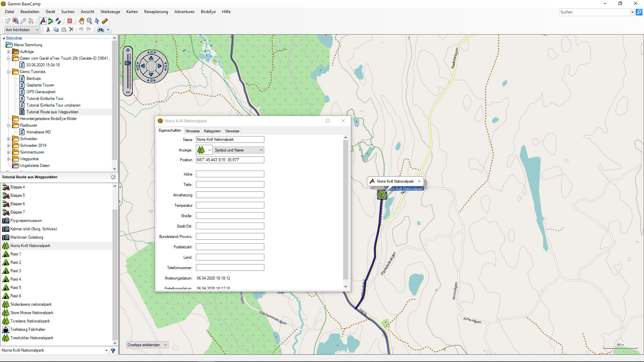Click the red striped Avoidance tool
Image resolution: width=644 pixels, height=362 pixels.
coord(70,21)
